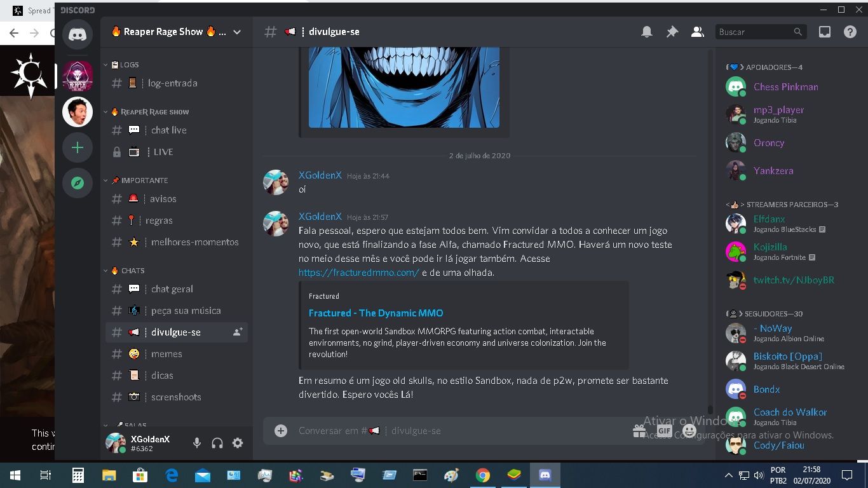Click XGoldenX username on the 21:57 message

pos(320,217)
